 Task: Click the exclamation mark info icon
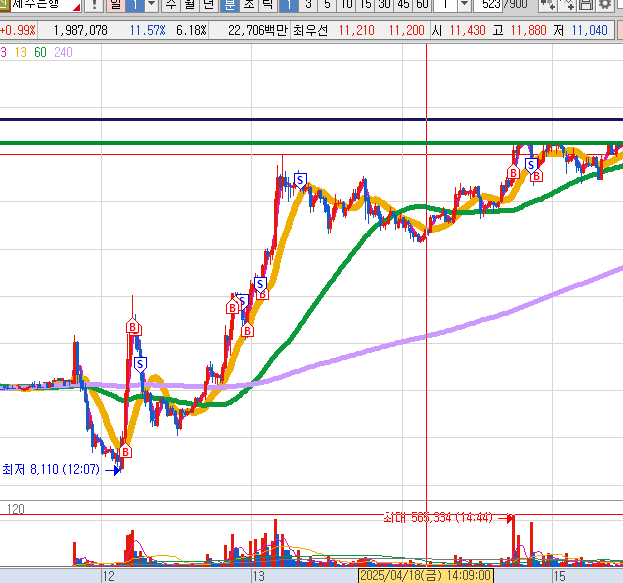coord(95,5)
